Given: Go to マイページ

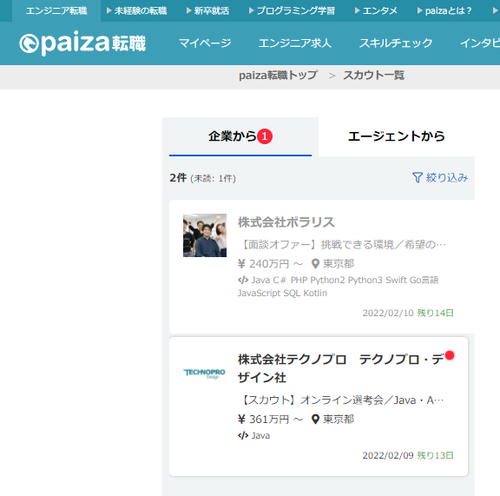Looking at the screenshot, I should point(205,43).
